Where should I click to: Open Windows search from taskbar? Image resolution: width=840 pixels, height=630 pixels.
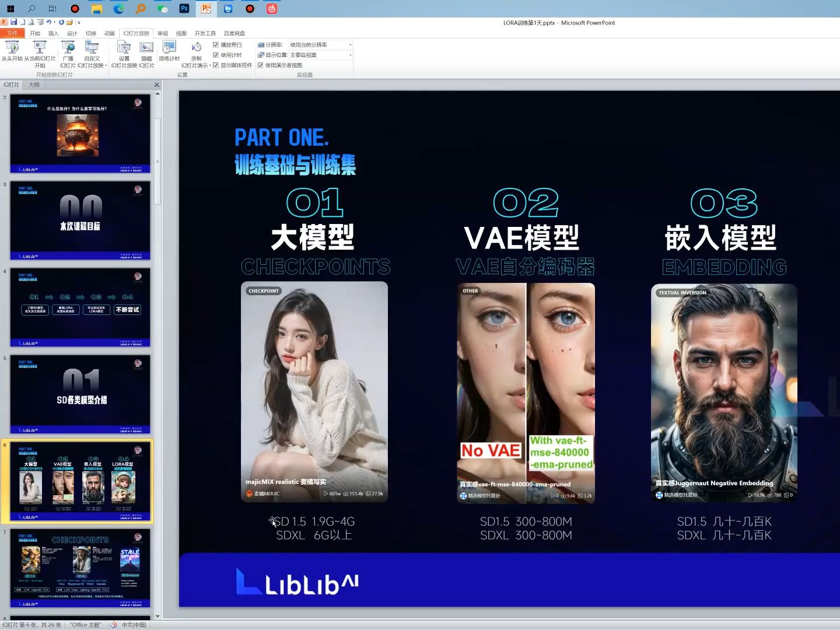(32, 9)
